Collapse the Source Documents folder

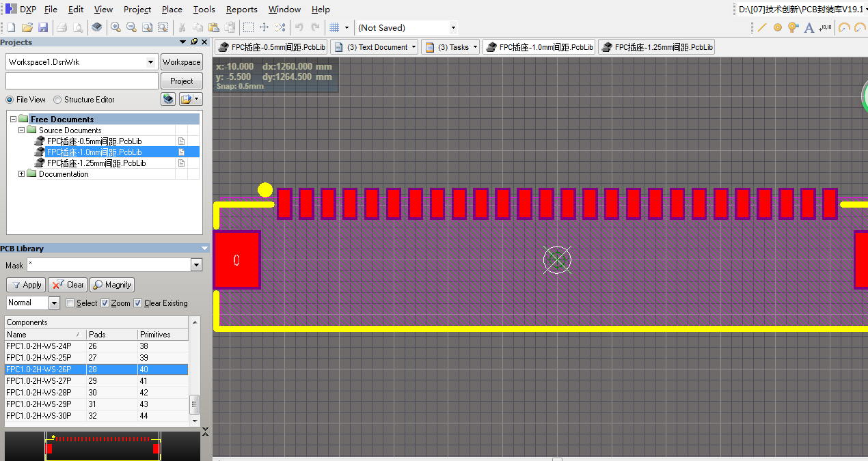tap(21, 130)
